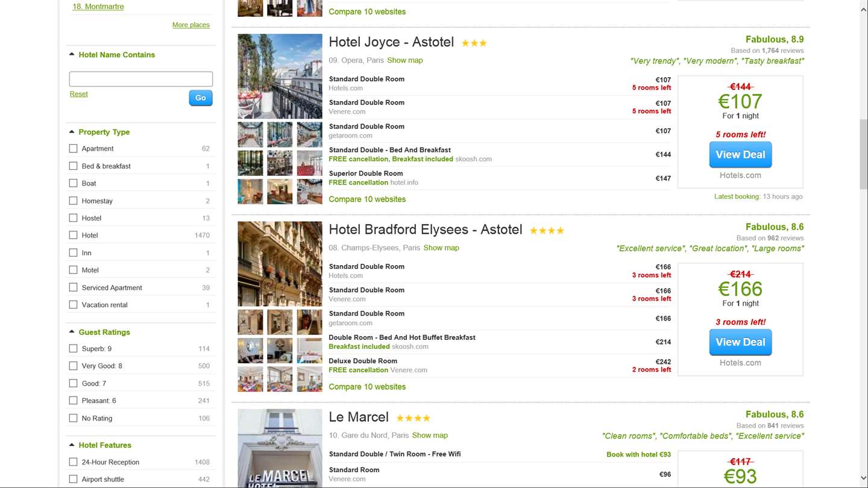Open Hotel Bradford Elysees main facade photo
868x488 pixels.
click(280, 264)
